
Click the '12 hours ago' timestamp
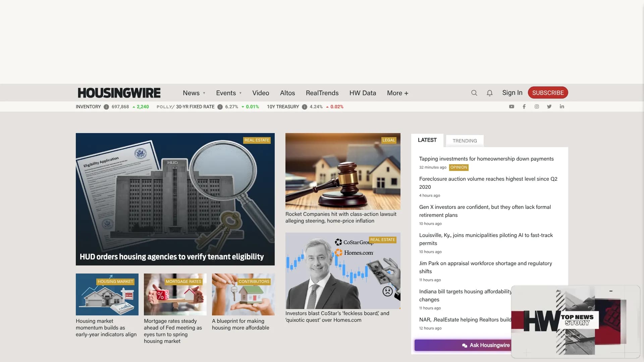[430, 328]
